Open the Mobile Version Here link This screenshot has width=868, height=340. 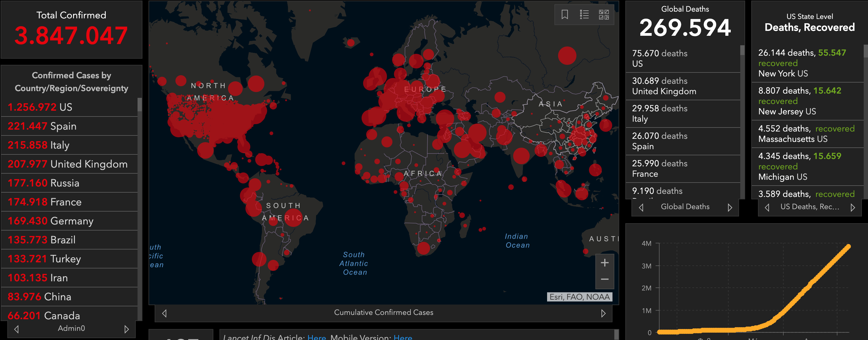(x=403, y=337)
